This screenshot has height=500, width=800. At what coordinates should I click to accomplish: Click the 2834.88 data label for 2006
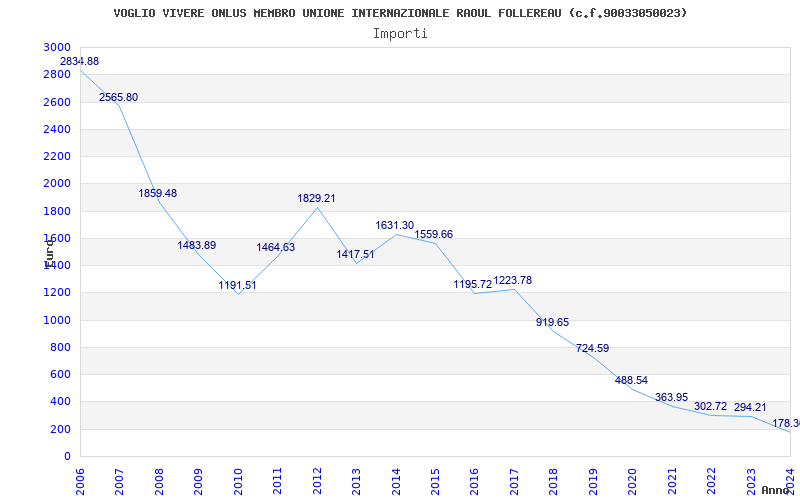click(80, 62)
